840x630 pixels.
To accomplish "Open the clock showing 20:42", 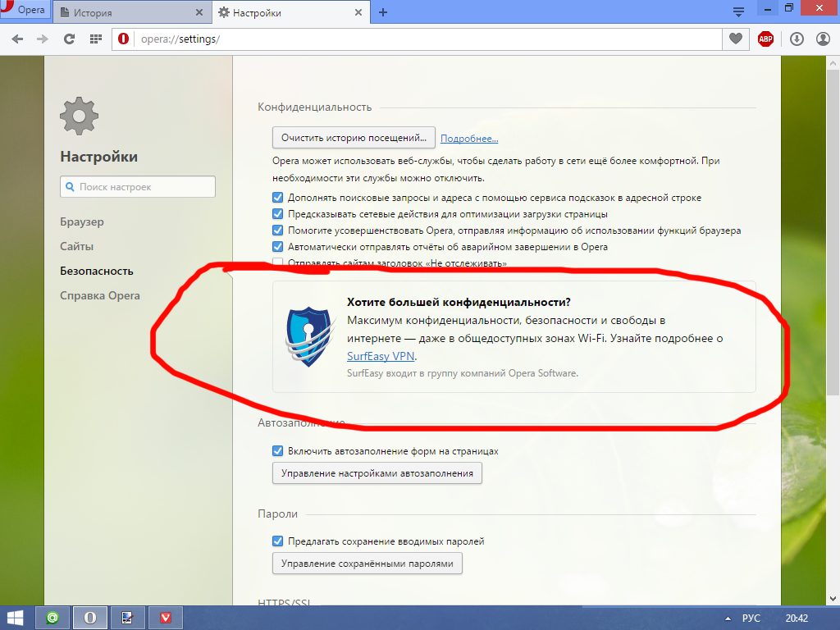I will [797, 619].
